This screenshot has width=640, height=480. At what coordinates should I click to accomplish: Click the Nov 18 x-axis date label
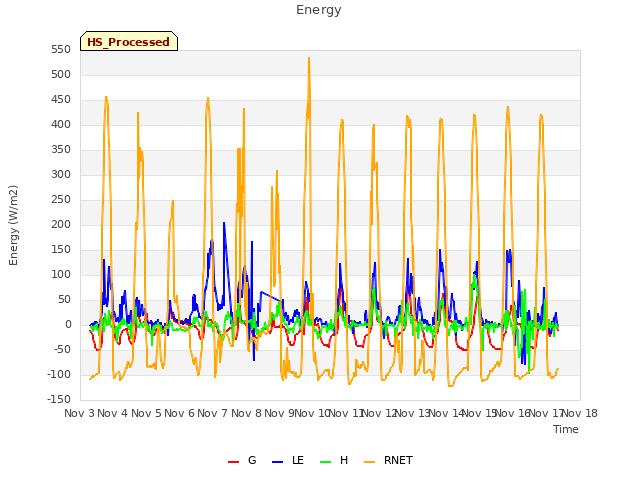point(580,413)
